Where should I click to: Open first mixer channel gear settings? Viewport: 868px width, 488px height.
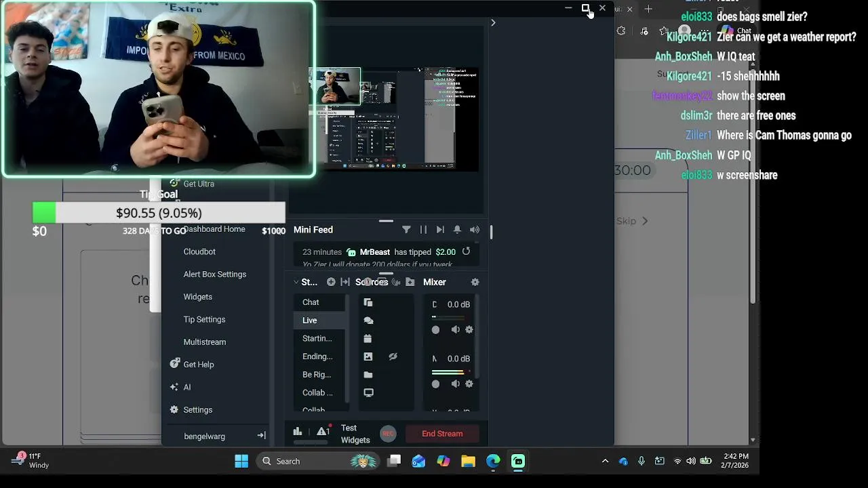(x=469, y=329)
